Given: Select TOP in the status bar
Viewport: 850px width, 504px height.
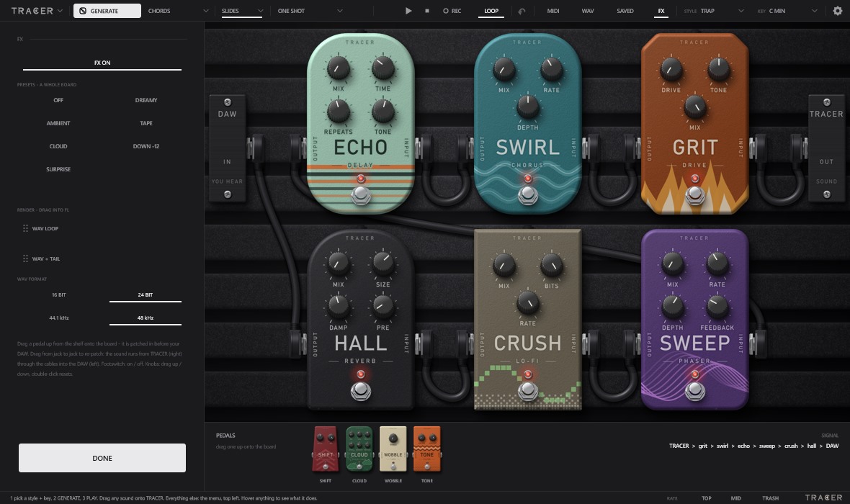Looking at the screenshot, I should click(x=707, y=498).
